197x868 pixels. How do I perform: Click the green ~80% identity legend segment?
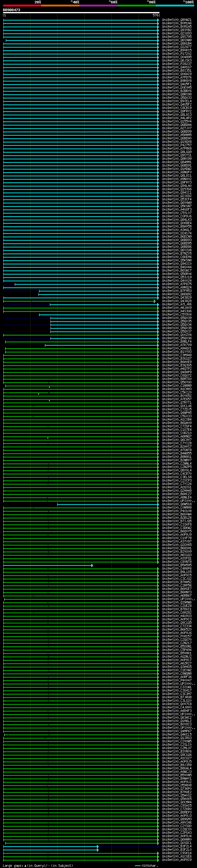point(137,6)
